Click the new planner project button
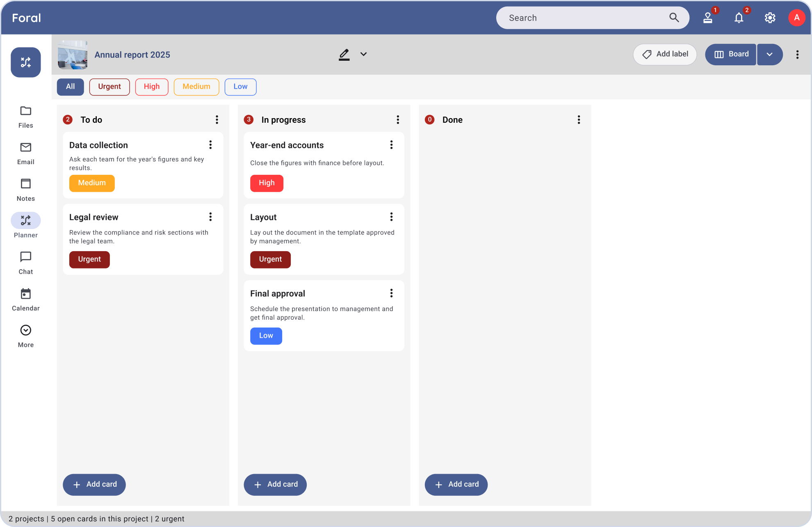This screenshot has height=527, width=812. point(26,62)
